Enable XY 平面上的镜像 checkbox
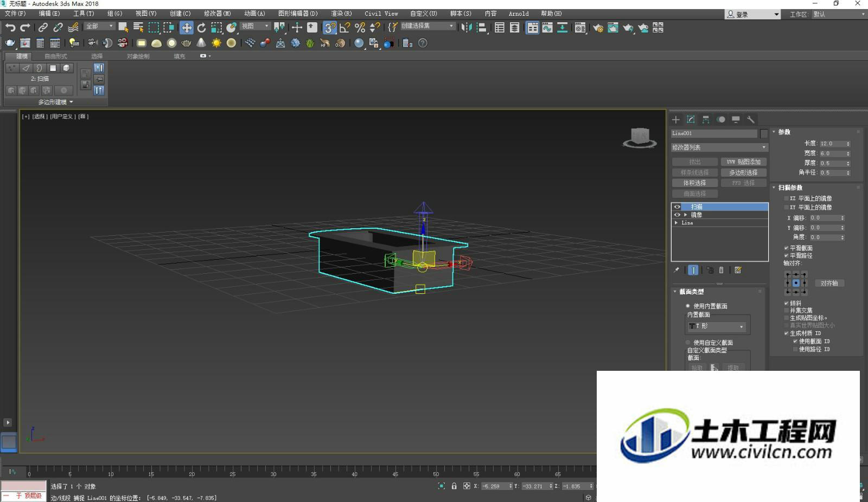The height and width of the screenshot is (502, 868). (786, 207)
